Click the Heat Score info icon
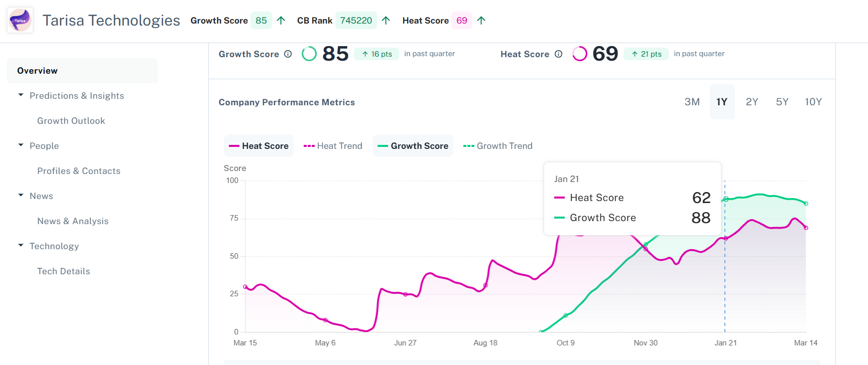The image size is (868, 365). (x=558, y=54)
